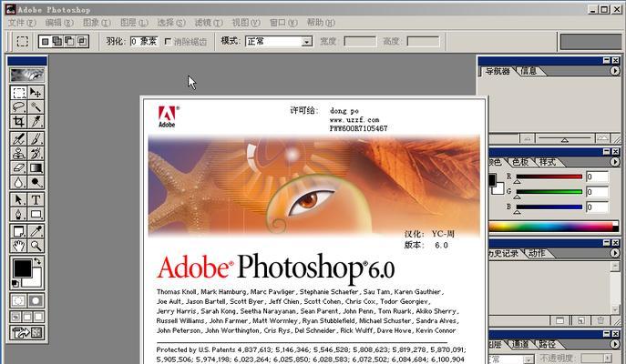Choose Add to Selection mode
This screenshot has height=364, width=626.
(57, 41)
